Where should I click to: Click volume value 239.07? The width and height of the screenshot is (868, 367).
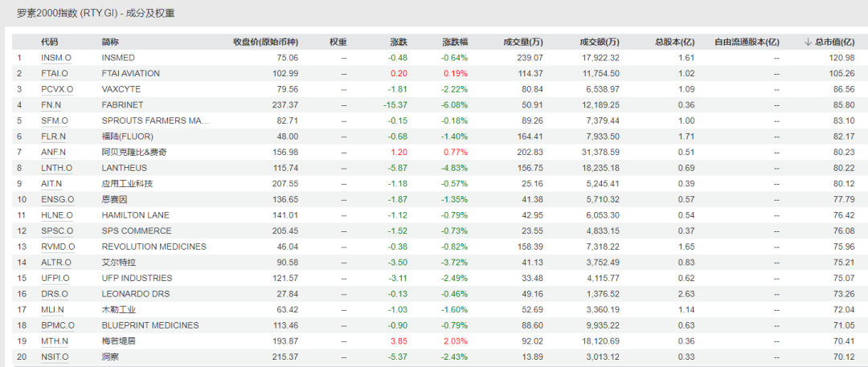(531, 58)
